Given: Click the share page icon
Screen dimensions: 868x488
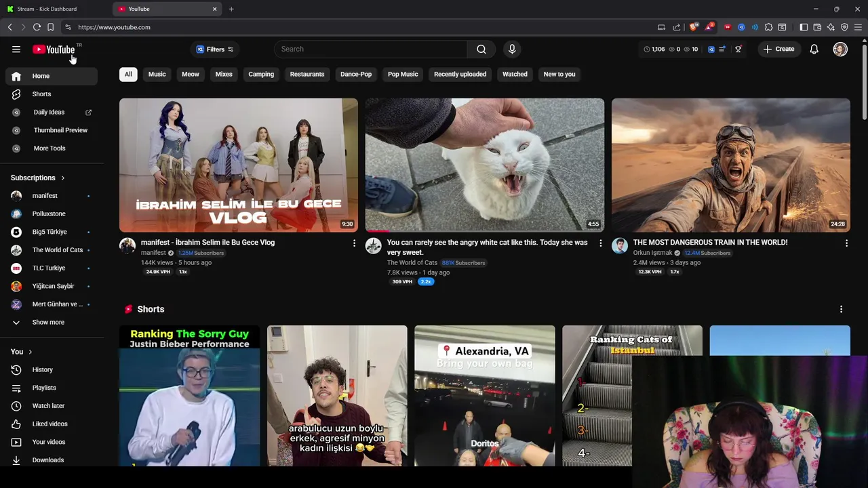Looking at the screenshot, I should pyautogui.click(x=676, y=27).
